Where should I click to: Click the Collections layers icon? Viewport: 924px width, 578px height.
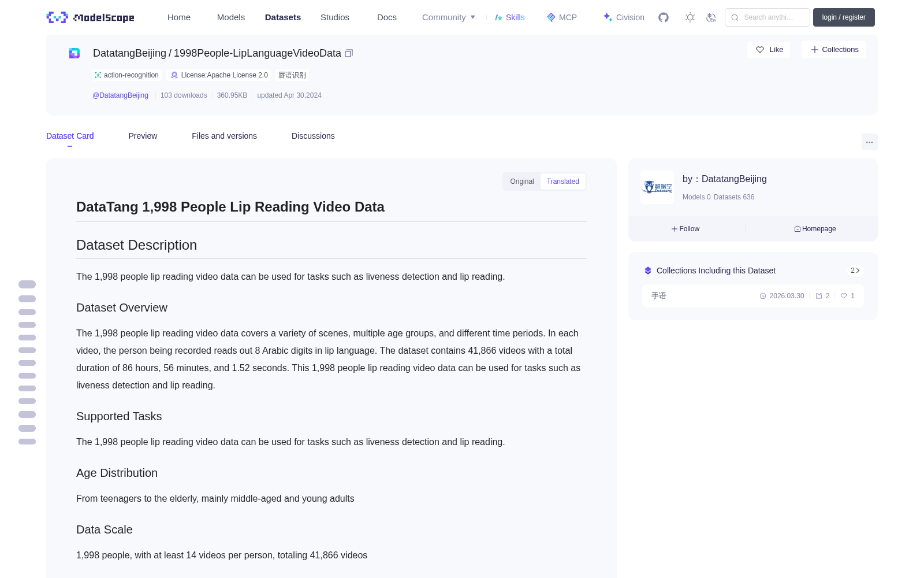pyautogui.click(x=648, y=271)
